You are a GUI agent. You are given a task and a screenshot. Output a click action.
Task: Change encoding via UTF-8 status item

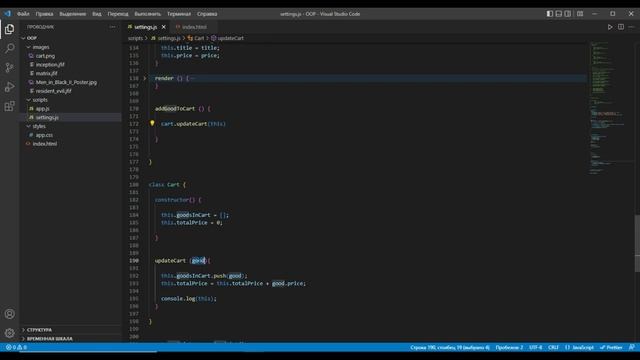[536, 347]
